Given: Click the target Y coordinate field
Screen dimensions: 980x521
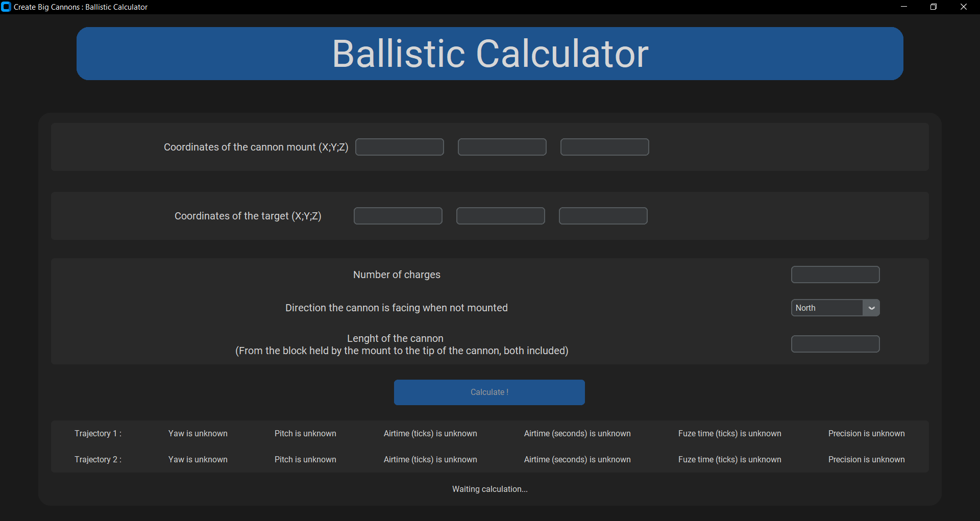Looking at the screenshot, I should [500, 215].
